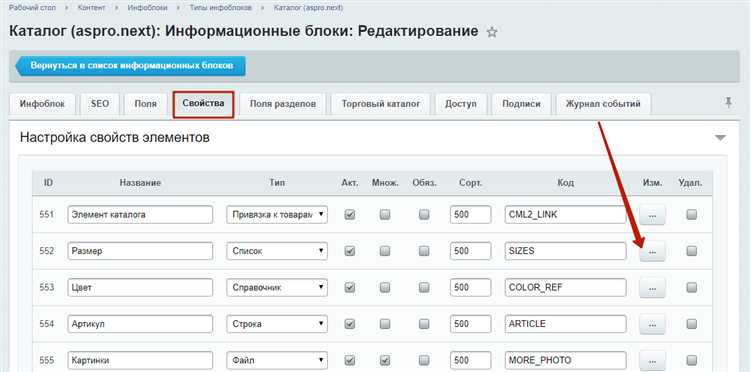Viewport: 750px width, 372px height.
Task: Open edit dialog for Элемент каталога property
Action: 652,215
